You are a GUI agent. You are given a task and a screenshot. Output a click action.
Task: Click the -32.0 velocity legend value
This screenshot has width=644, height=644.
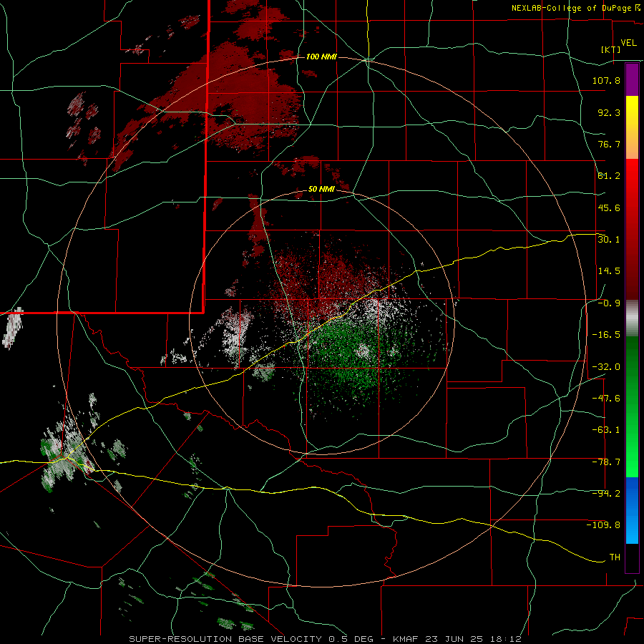[x=606, y=367]
